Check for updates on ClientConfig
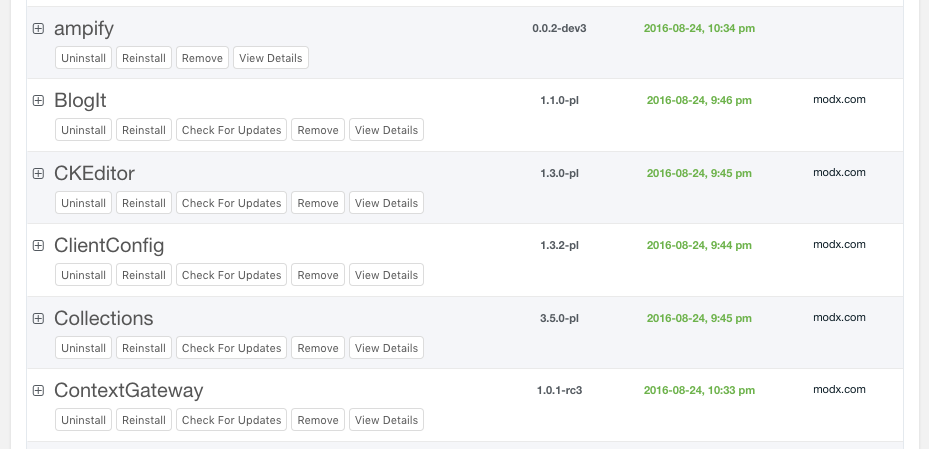The height and width of the screenshot is (449, 929). point(232,275)
